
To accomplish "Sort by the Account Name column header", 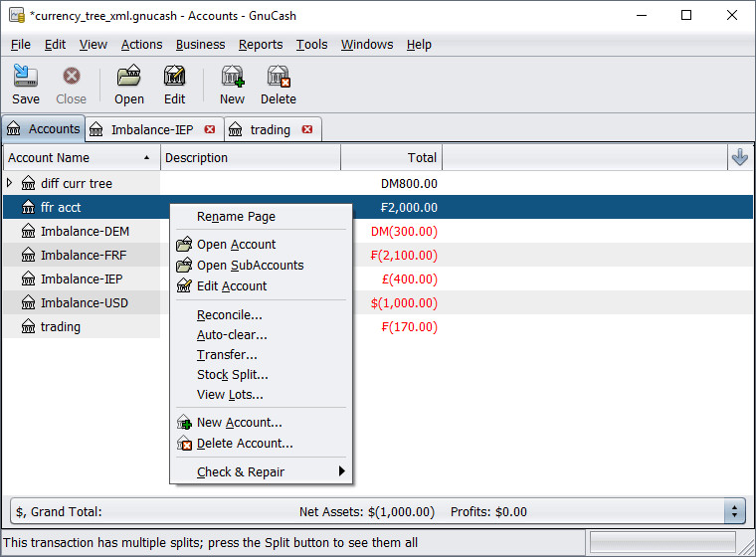I will 70,157.
